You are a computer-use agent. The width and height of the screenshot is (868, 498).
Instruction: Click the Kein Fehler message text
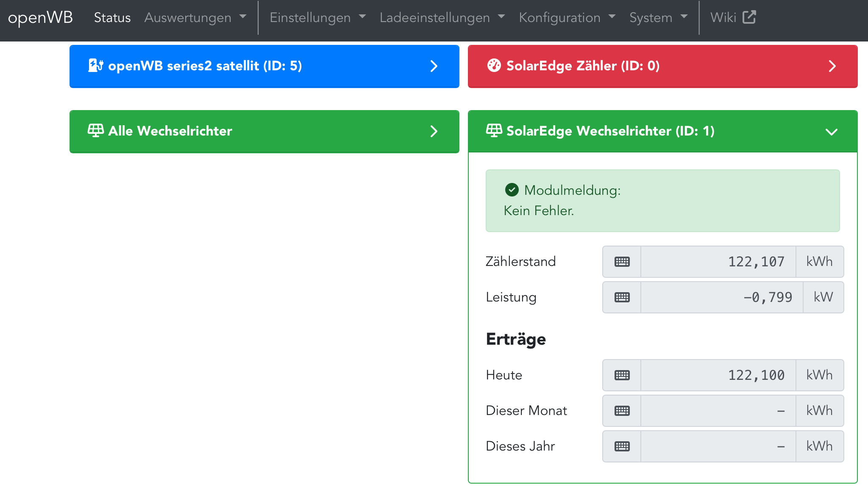tap(539, 210)
